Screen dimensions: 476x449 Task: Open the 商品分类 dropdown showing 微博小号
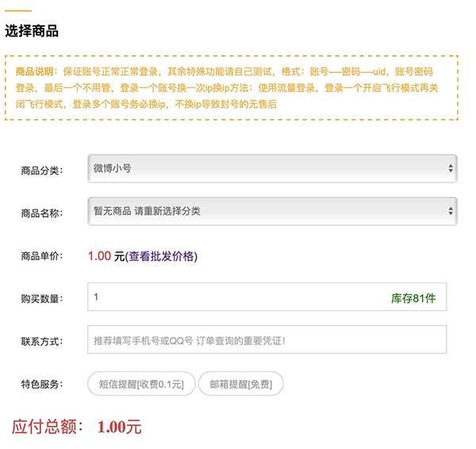pyautogui.click(x=271, y=168)
